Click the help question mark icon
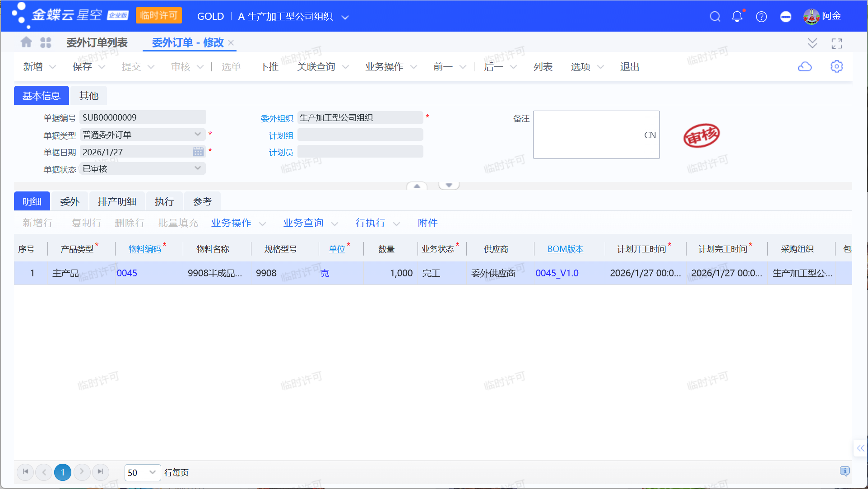 coord(761,17)
